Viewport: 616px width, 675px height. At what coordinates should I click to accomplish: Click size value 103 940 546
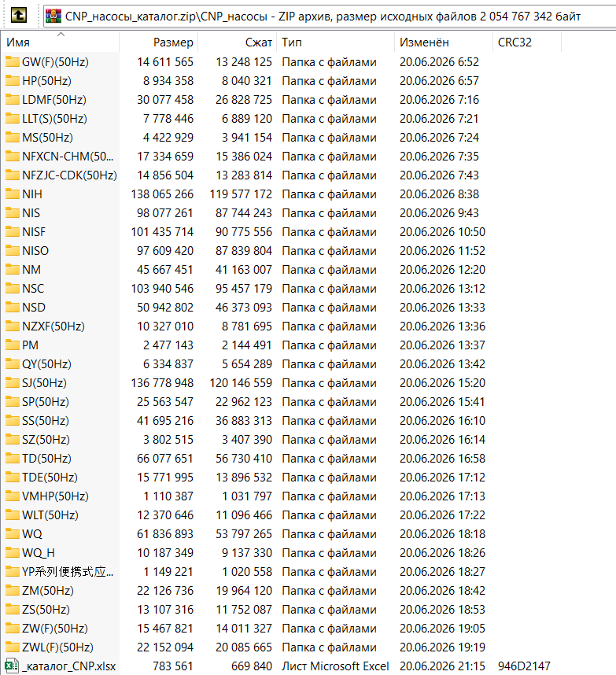162,289
